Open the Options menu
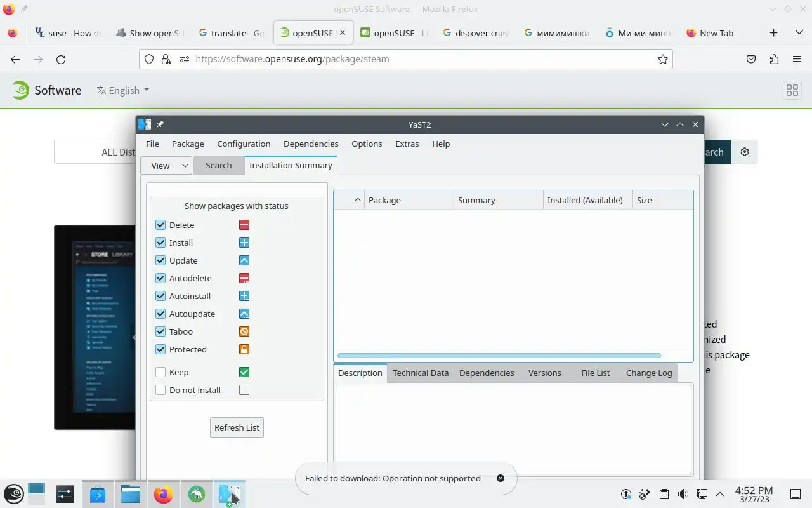 pyautogui.click(x=367, y=144)
